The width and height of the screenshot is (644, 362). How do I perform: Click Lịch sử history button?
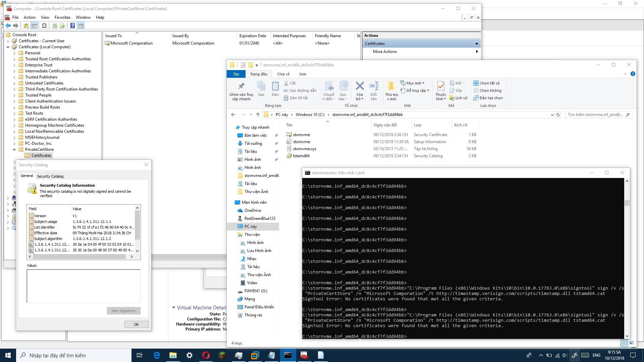[x=459, y=98]
